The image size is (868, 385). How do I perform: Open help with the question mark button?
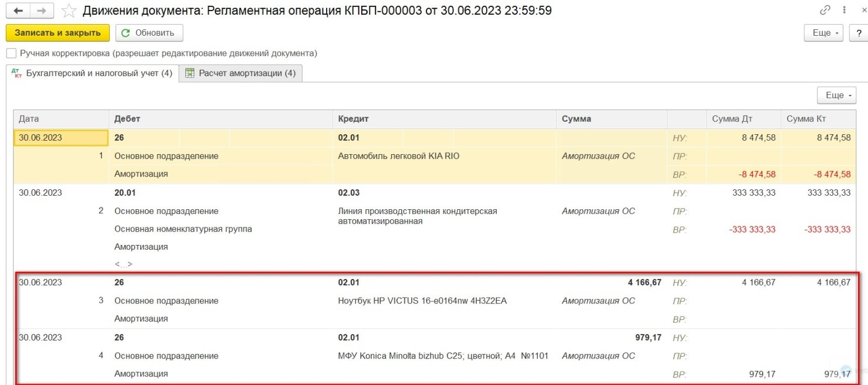coord(859,33)
